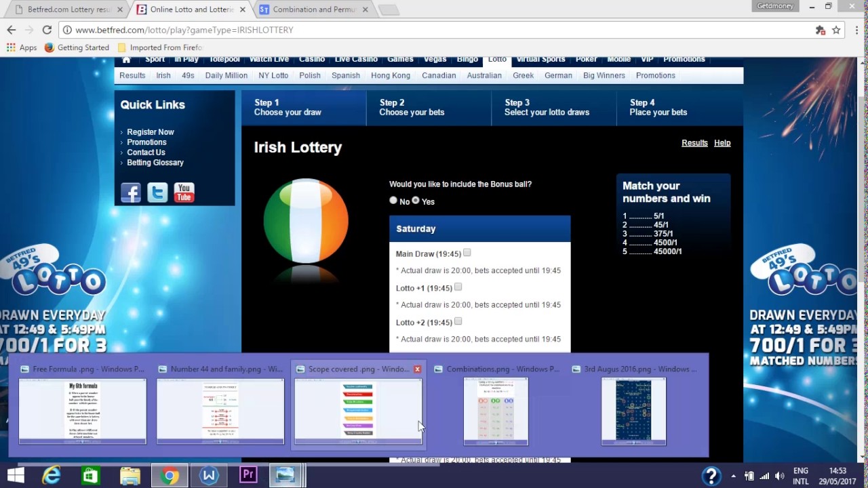Select Number 44 and family.png preview
The height and width of the screenshot is (488, 868).
220,405
